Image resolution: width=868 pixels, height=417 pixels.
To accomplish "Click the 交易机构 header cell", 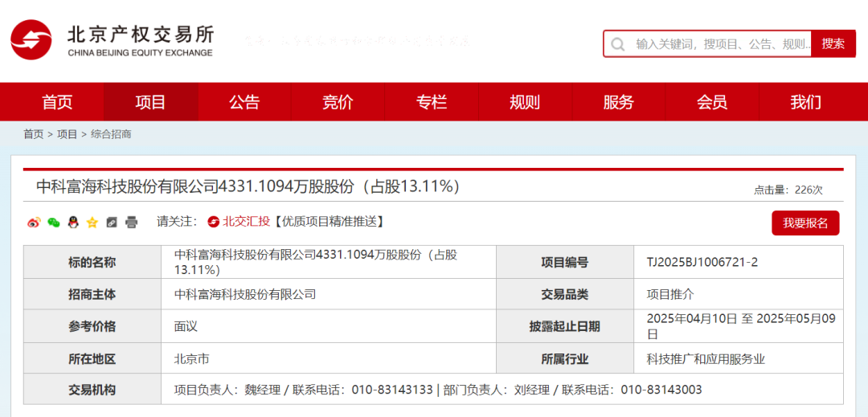I will 92,390.
